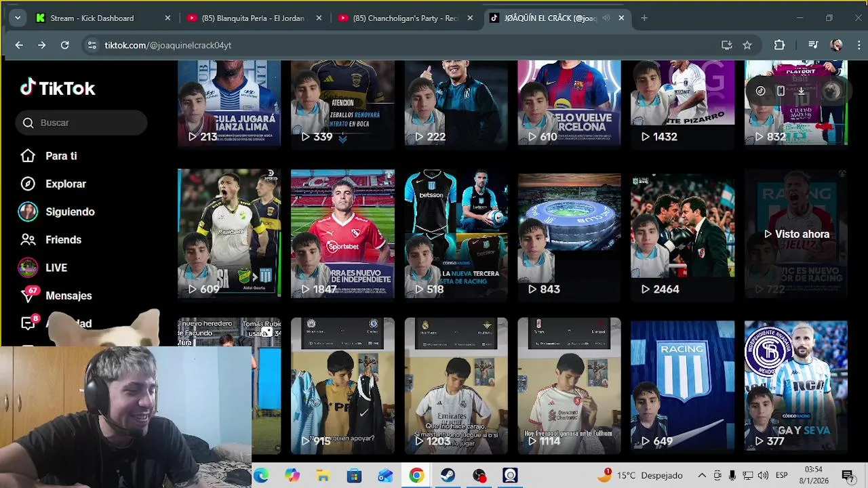Open the Visto ahora video
The height and width of the screenshot is (488, 868).
[796, 234]
